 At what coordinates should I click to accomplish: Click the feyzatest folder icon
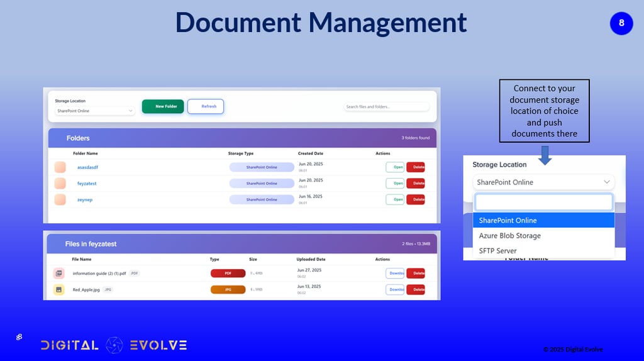pos(60,183)
